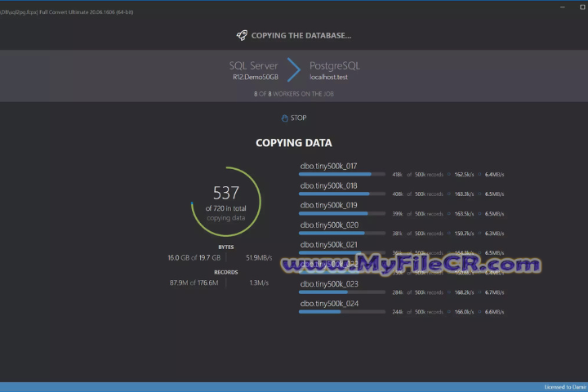
Task: Select table name dbo.tiny500k_020
Action: tap(329, 225)
